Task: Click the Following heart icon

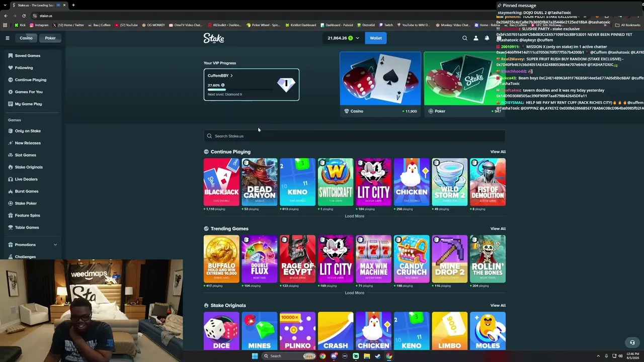Action: click(11, 68)
